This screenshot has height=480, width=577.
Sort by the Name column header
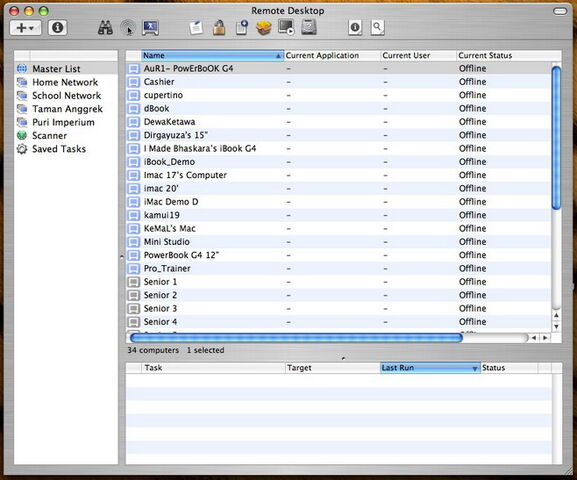pyautogui.click(x=212, y=56)
